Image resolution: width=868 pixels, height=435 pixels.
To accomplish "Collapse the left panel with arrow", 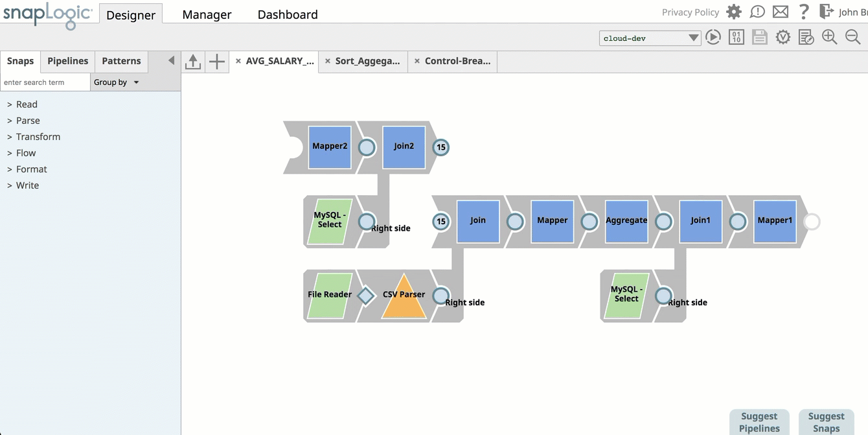I will (171, 60).
